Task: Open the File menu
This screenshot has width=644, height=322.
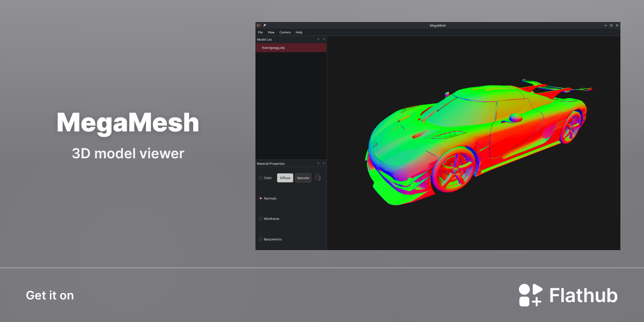Action: [x=260, y=32]
